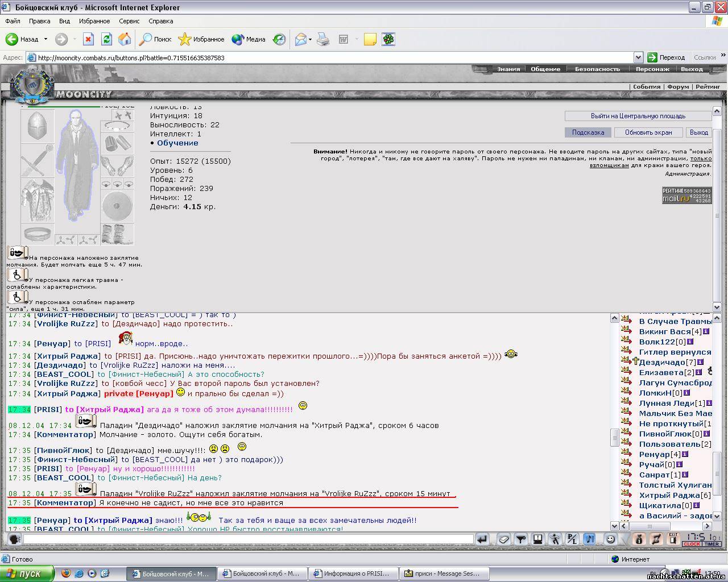The image size is (728, 582).
Task: Click private message arrow beside Ренуар
Action: [x=626, y=454]
